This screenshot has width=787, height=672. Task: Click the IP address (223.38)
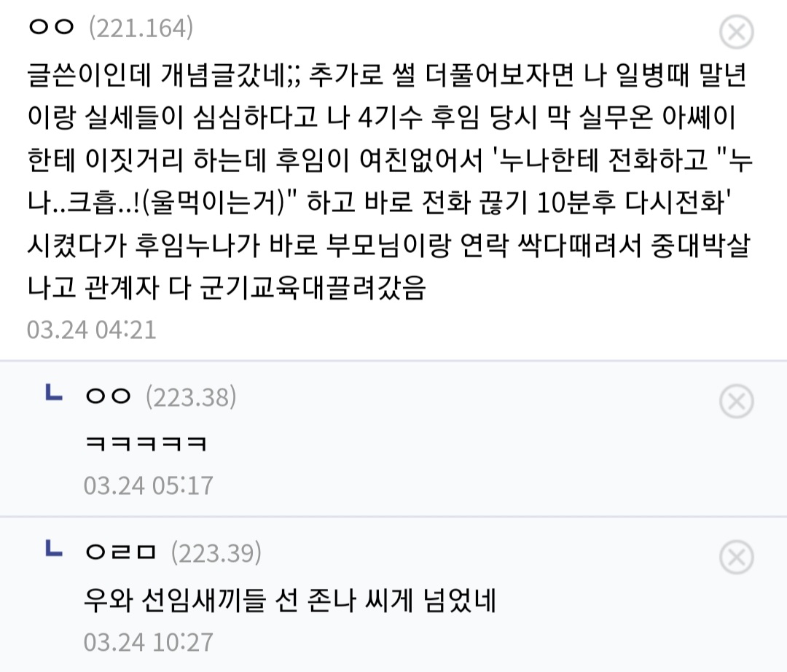click(191, 397)
